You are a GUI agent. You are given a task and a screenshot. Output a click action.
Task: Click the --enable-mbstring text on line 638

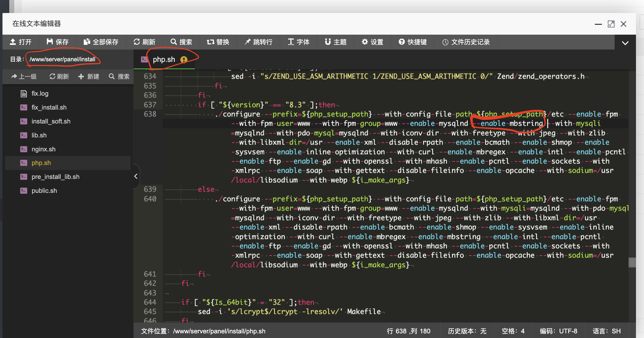coord(508,123)
